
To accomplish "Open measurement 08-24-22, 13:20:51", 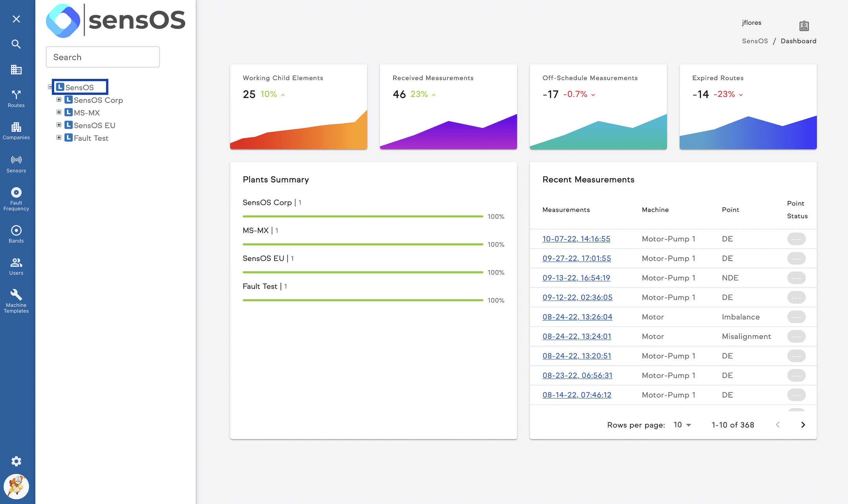I will 577,356.
